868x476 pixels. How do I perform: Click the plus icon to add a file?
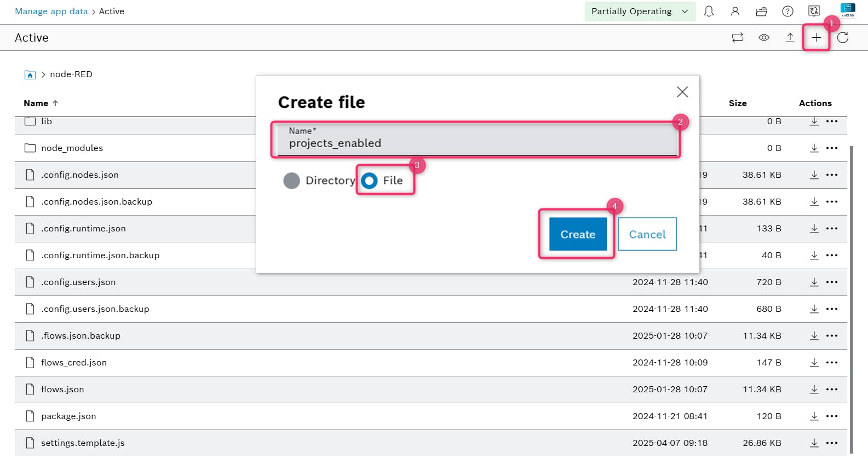click(x=816, y=38)
